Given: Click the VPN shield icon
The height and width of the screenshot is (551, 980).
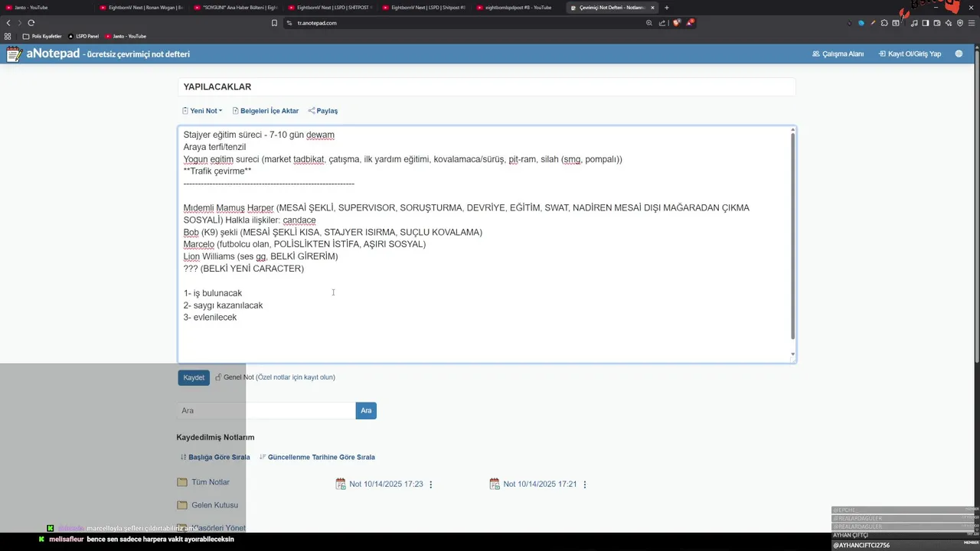Looking at the screenshot, I should 960,23.
